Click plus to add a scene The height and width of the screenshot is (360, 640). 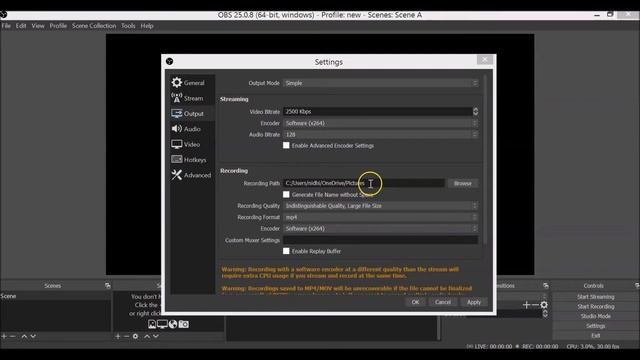[4, 336]
